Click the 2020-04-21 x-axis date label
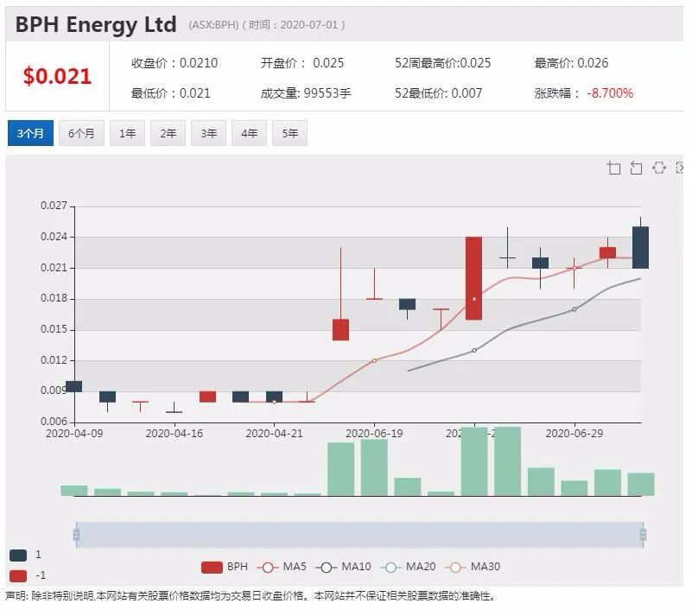The width and height of the screenshot is (692, 616). coord(274,434)
